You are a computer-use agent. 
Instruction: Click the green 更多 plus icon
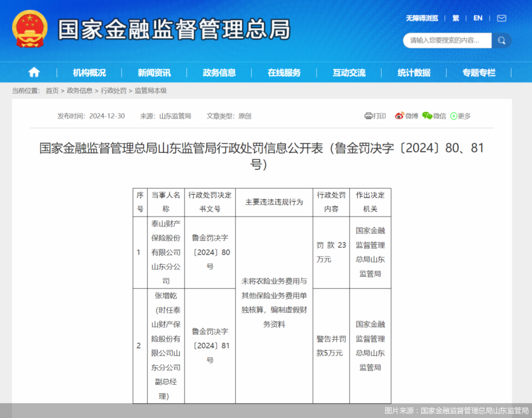tap(460, 116)
